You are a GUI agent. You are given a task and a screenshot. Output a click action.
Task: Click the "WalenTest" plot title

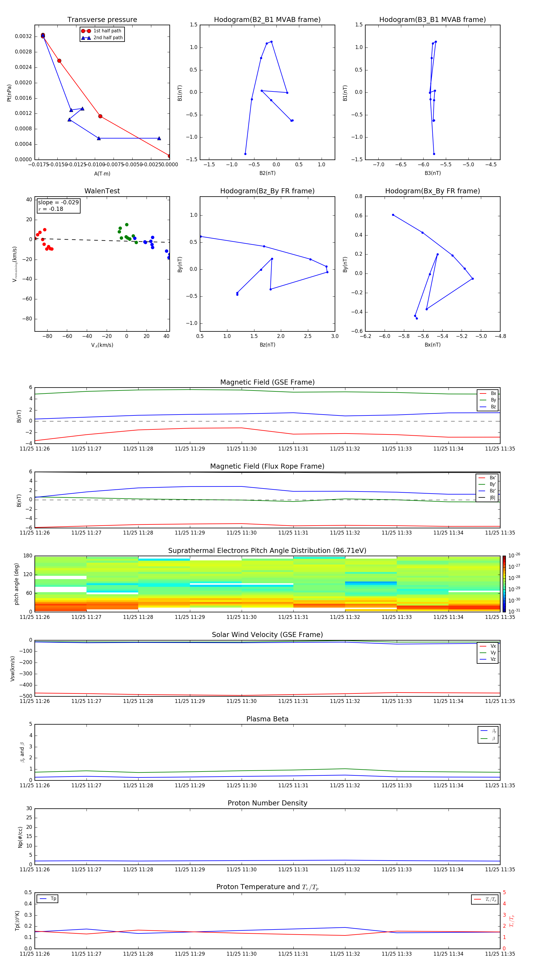click(x=102, y=191)
